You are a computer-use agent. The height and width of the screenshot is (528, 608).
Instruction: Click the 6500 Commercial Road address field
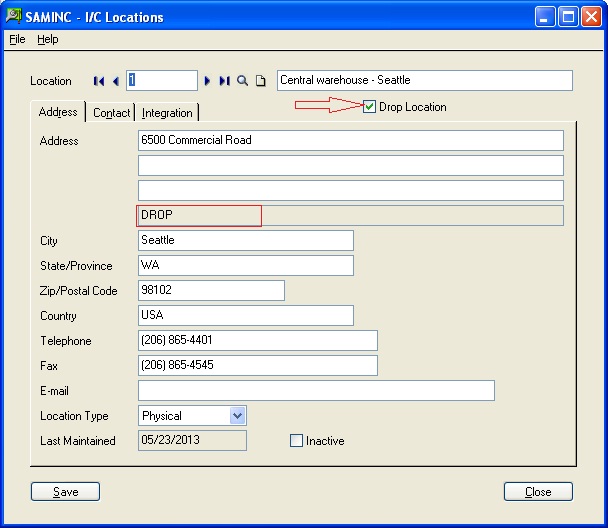tap(351, 140)
